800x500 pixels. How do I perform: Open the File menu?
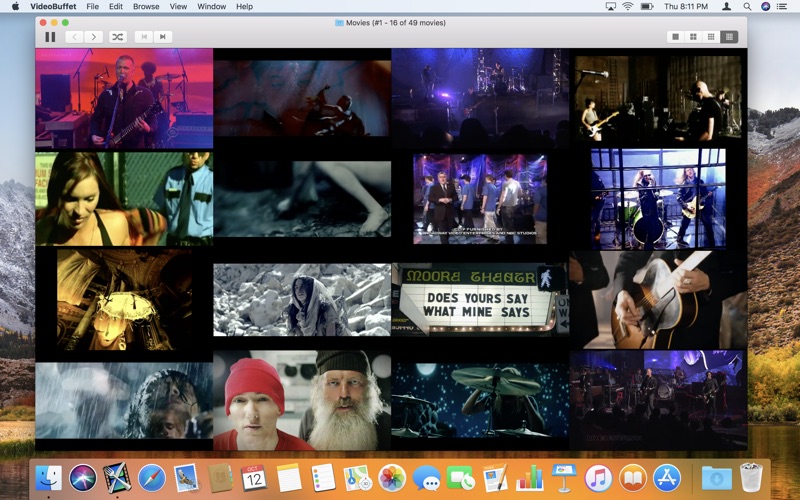[92, 6]
